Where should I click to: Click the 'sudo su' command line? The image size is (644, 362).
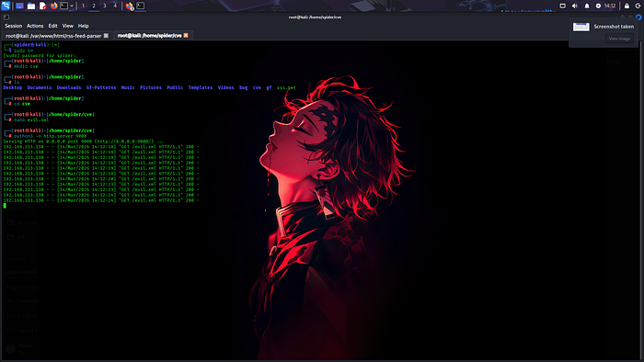click(23, 51)
